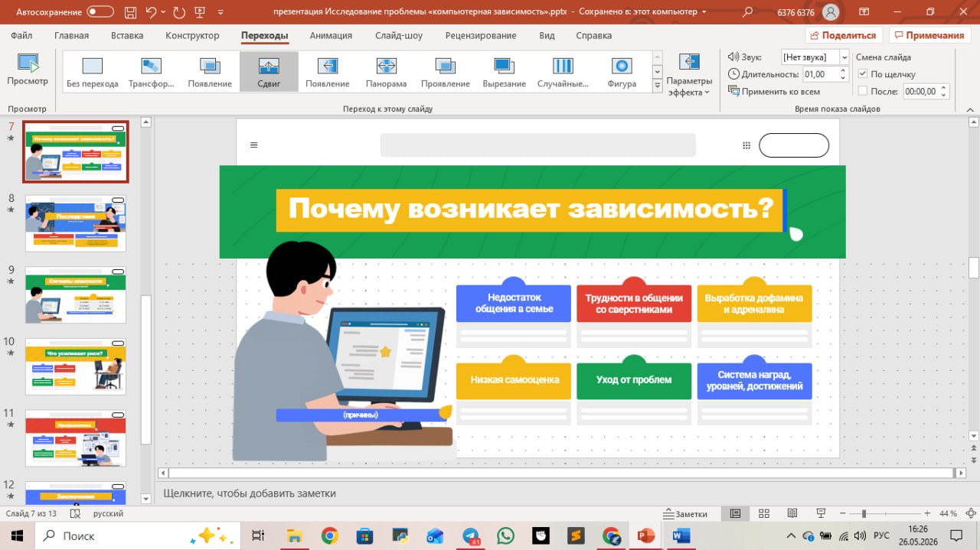Click the search magnifier in the title bar
Image resolution: width=980 pixels, height=550 pixels.
pos(748,12)
